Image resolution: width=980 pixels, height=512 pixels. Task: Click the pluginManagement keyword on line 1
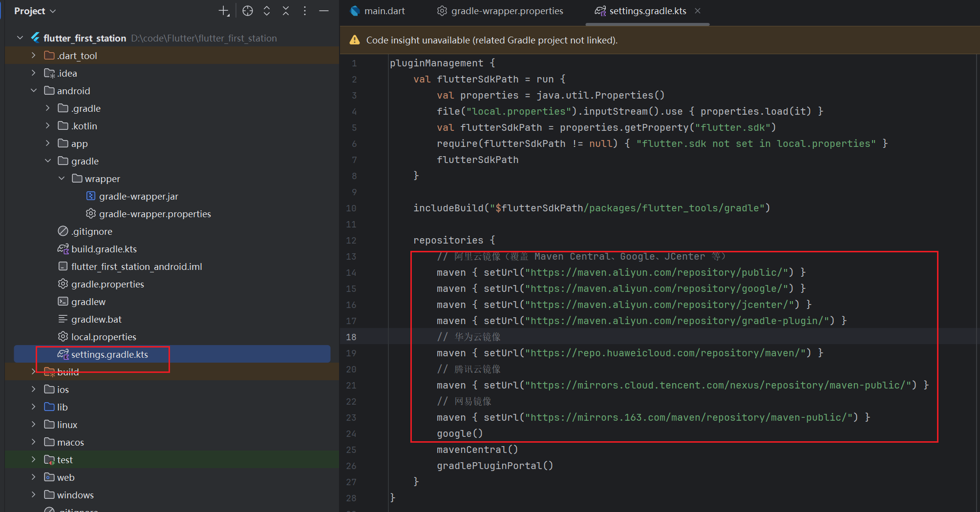pyautogui.click(x=436, y=63)
